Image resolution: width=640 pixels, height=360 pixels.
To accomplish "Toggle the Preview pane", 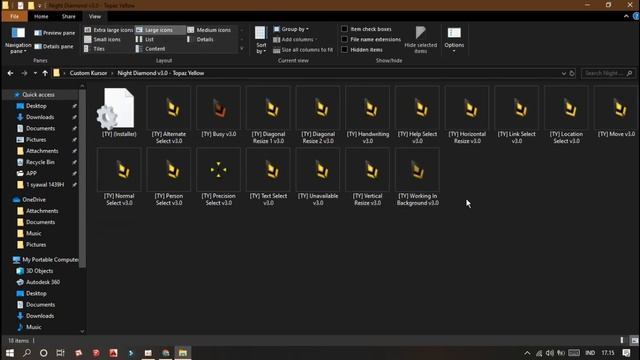I will pyautogui.click(x=55, y=33).
